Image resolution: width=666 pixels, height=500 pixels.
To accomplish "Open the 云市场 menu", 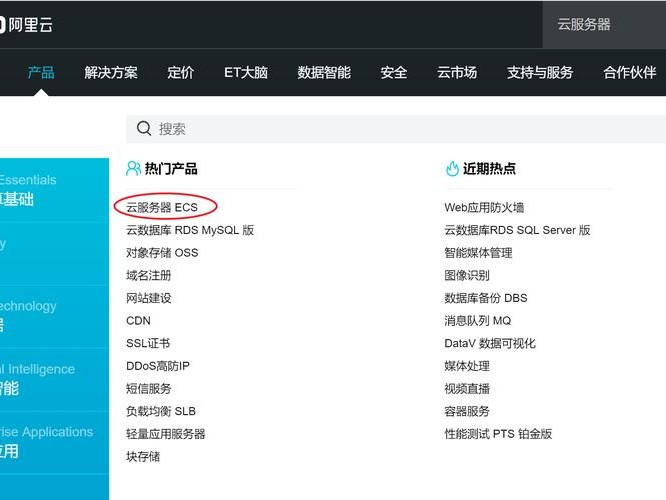I will coord(457,72).
